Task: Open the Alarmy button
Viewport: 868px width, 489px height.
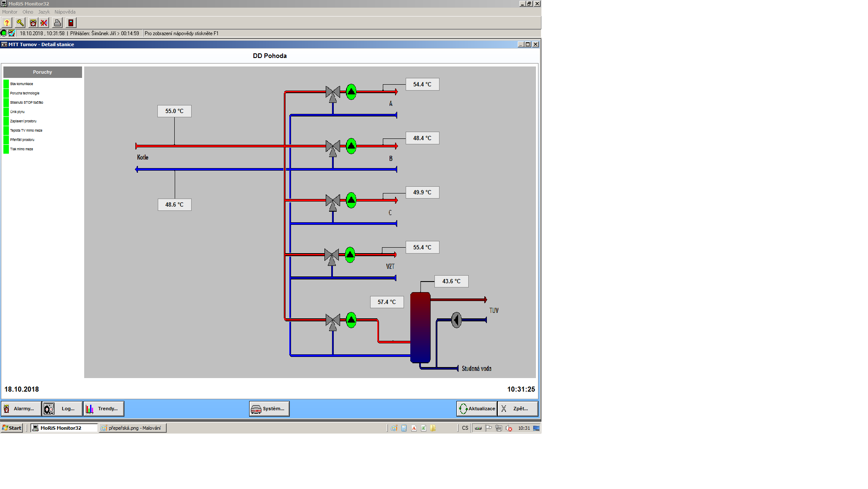Action: pos(21,409)
